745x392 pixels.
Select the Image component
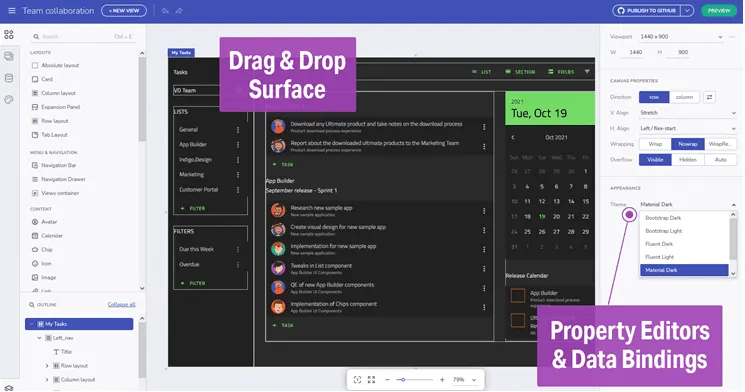click(x=44, y=277)
